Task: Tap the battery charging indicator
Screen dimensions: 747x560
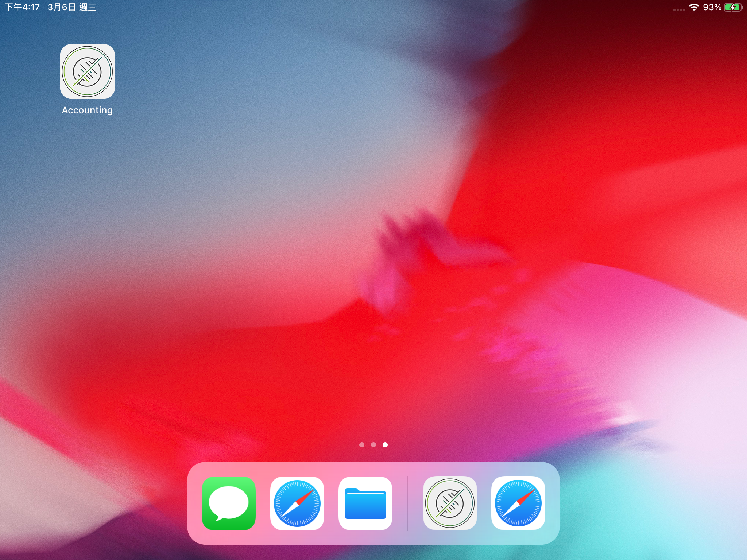Action: pyautogui.click(x=733, y=7)
